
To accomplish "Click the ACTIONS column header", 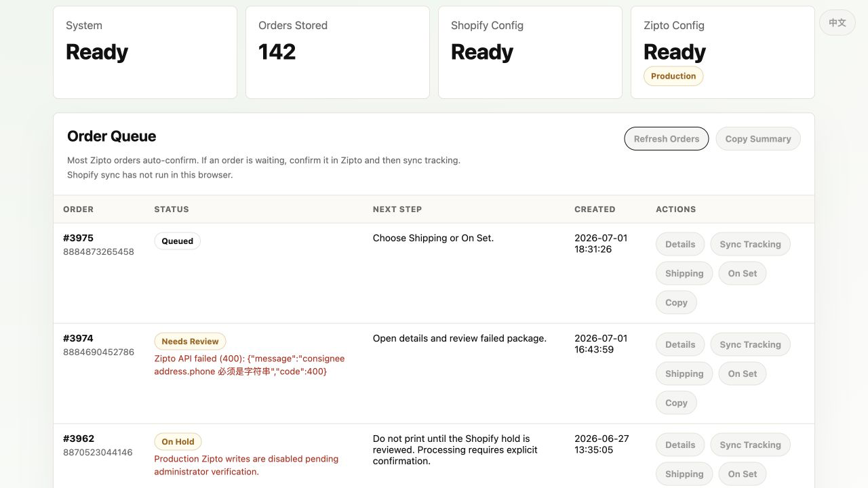I will pos(676,209).
